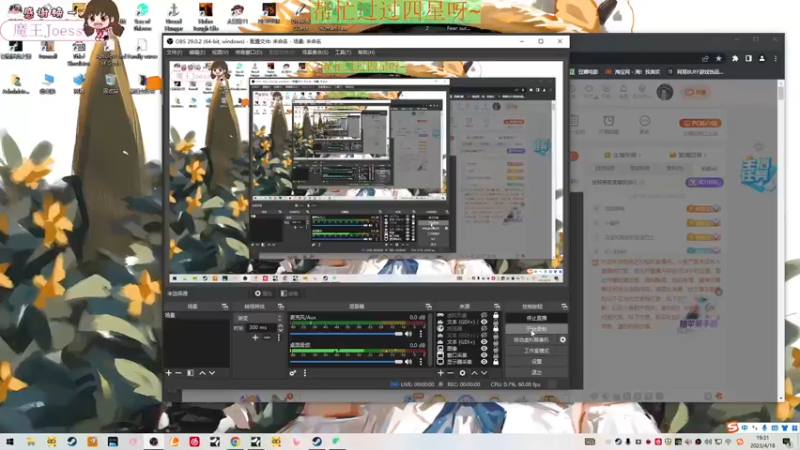
Task: Open 桌面音频 channel options dots
Action: click(421, 362)
